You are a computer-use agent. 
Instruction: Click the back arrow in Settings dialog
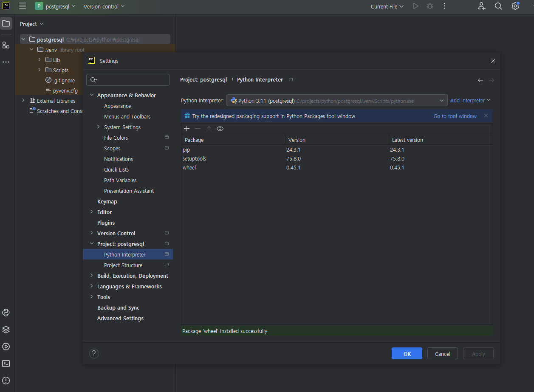click(480, 80)
